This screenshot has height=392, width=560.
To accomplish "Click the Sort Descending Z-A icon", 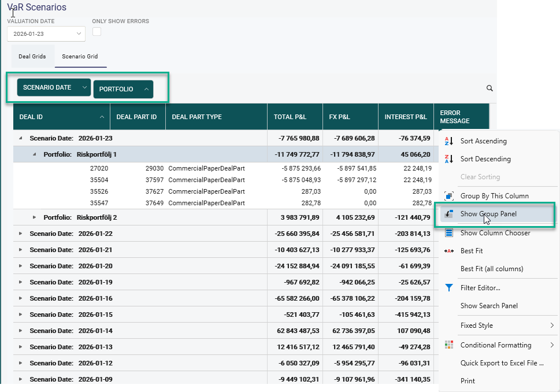I will (x=449, y=159).
